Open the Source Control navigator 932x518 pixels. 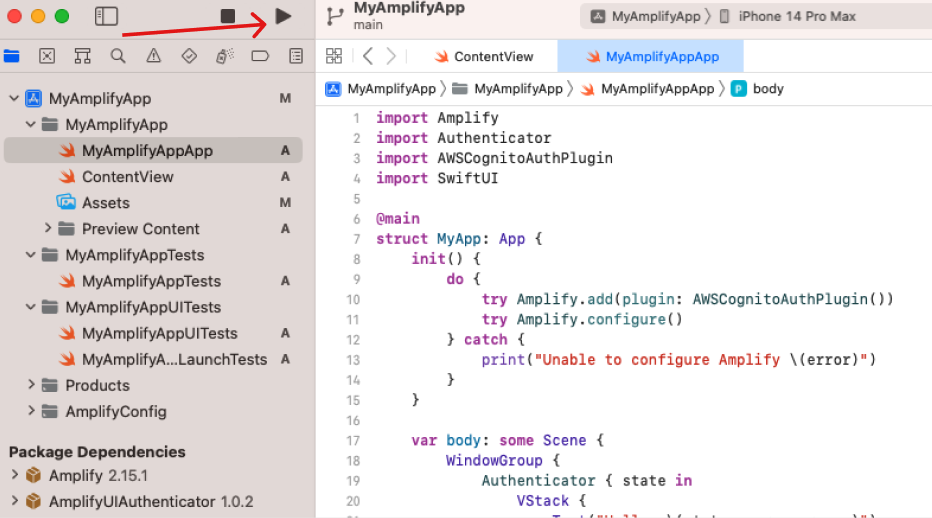(47, 56)
